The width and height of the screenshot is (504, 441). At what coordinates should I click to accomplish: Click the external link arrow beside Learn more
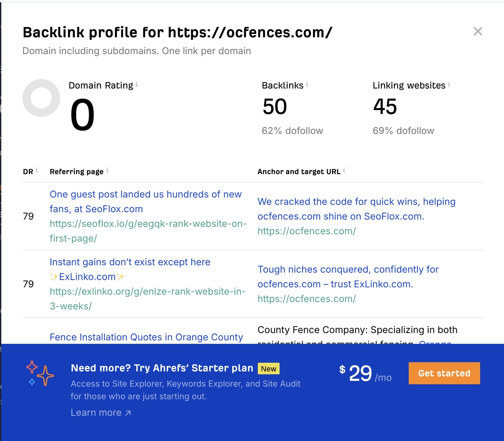coord(128,412)
